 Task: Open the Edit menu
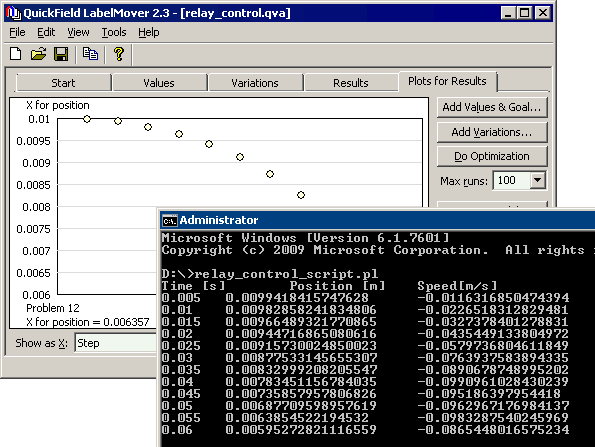46,33
